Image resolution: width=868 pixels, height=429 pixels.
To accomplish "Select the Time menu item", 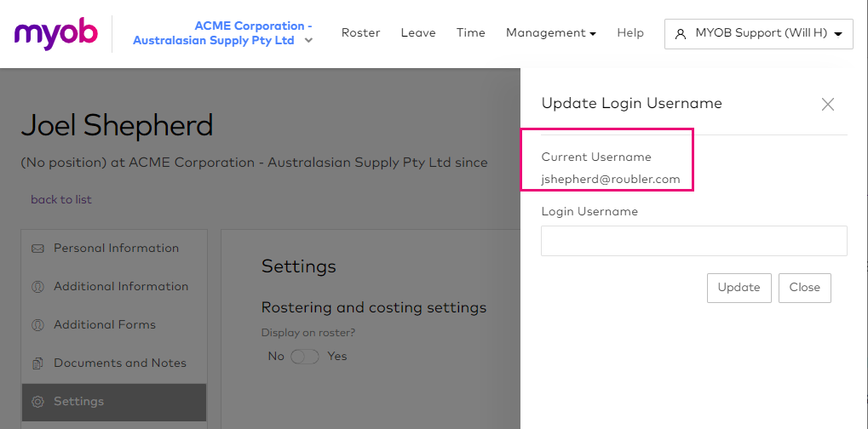I will (x=470, y=33).
